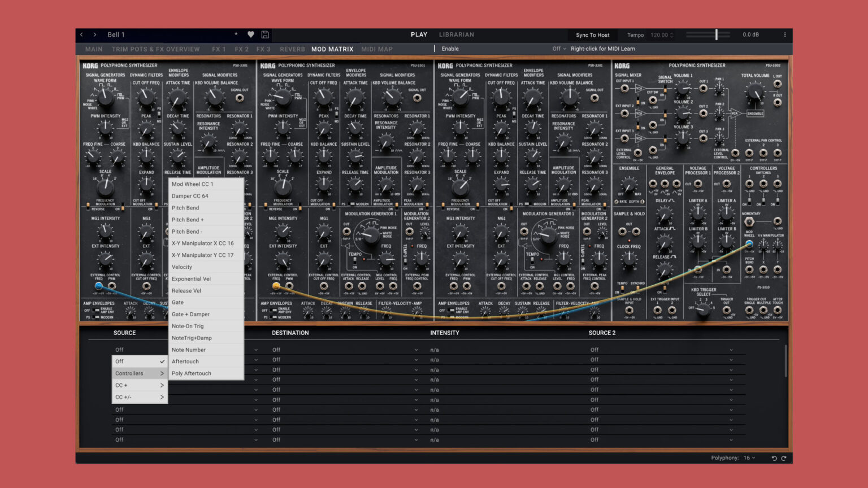Click the Bell 1 preset name field
This screenshot has height=488, width=868.
pos(116,34)
